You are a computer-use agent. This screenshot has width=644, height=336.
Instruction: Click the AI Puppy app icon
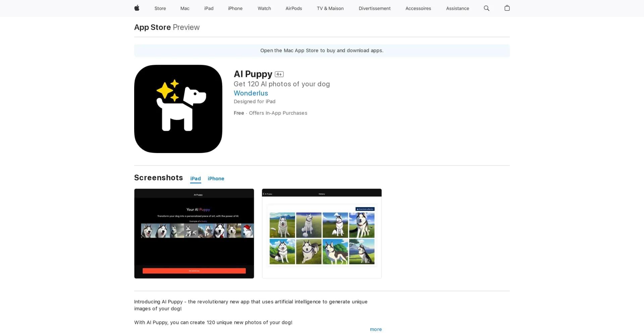click(178, 109)
